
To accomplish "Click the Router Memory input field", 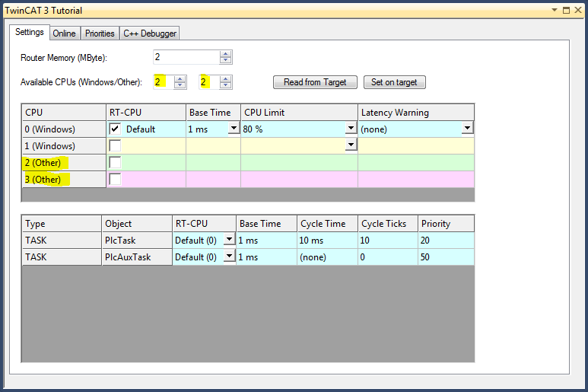I will (186, 57).
